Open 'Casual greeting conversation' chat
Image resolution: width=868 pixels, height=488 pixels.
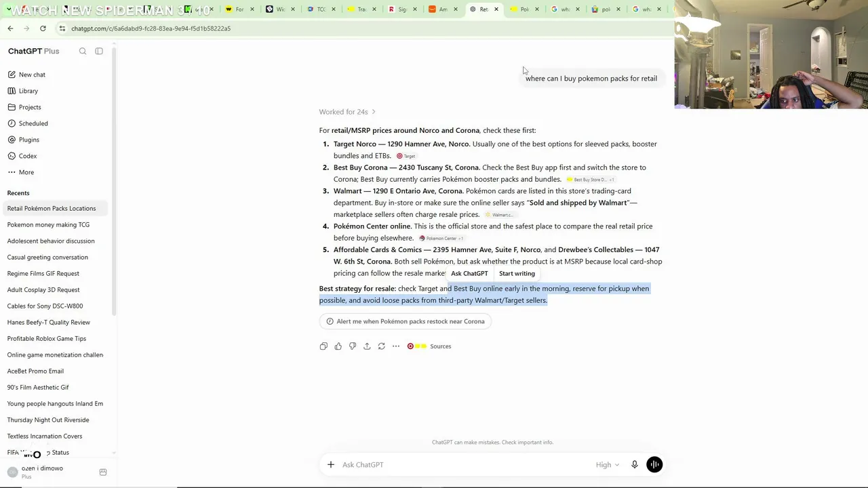[54, 258]
